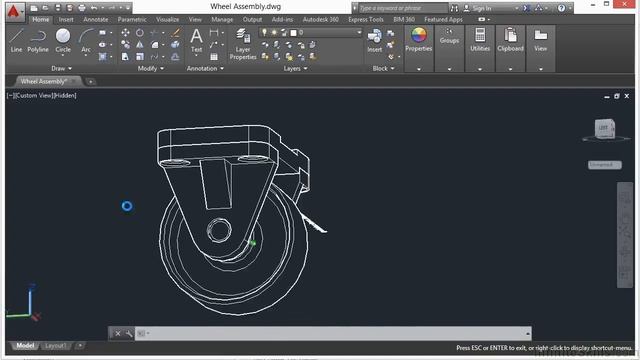Open the Annotate ribbon tab
The height and width of the screenshot is (360, 640).
96,19
